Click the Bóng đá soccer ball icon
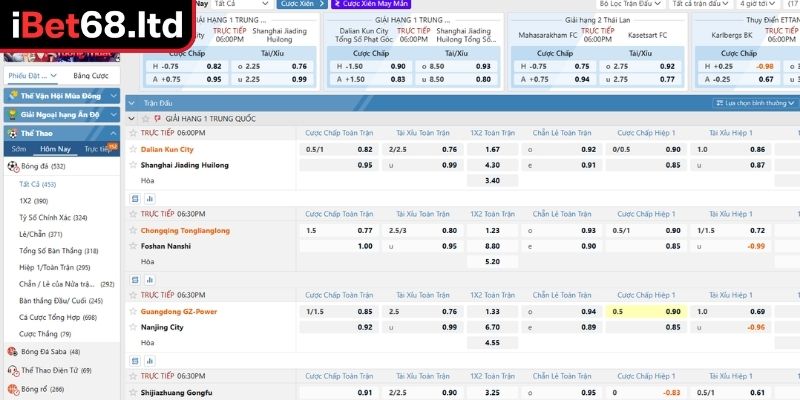The width and height of the screenshot is (800, 400). coord(12,166)
